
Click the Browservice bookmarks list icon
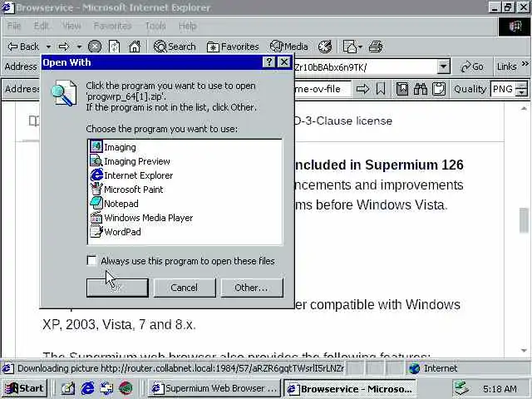tap(402, 89)
